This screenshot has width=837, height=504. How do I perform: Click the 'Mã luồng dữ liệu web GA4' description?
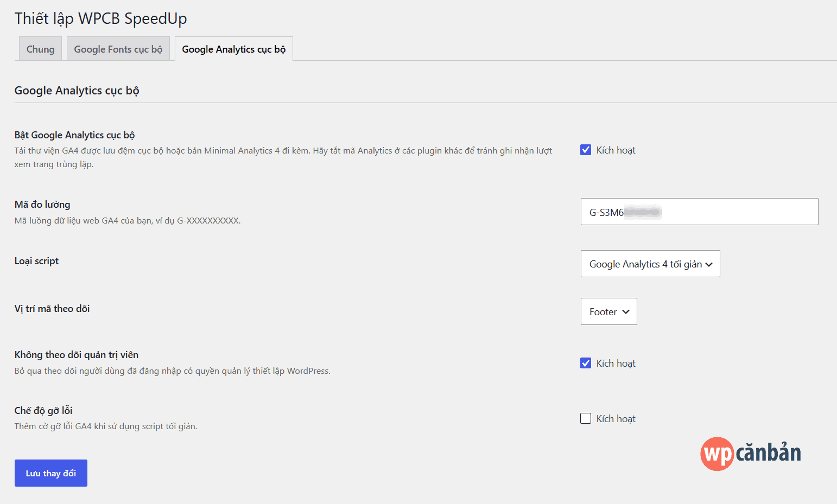click(x=128, y=221)
